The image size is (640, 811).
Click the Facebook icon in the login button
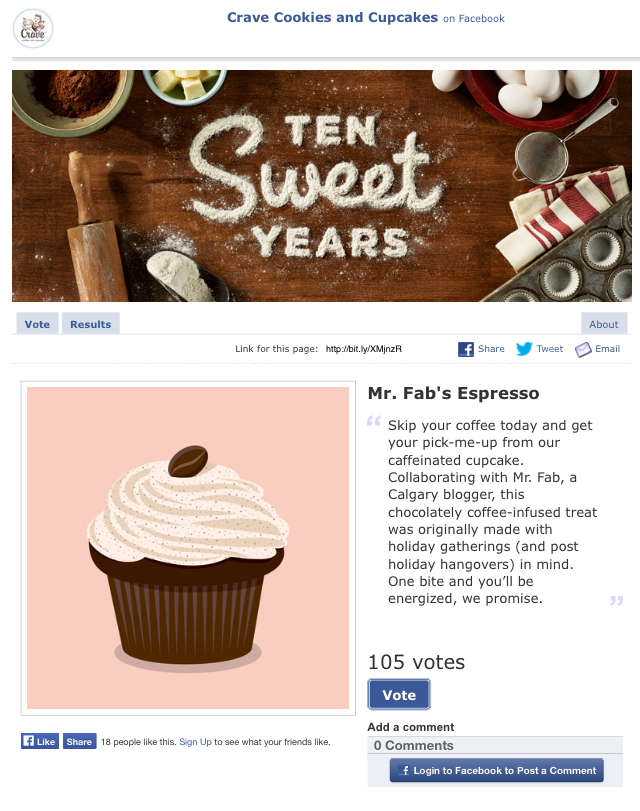[x=405, y=770]
